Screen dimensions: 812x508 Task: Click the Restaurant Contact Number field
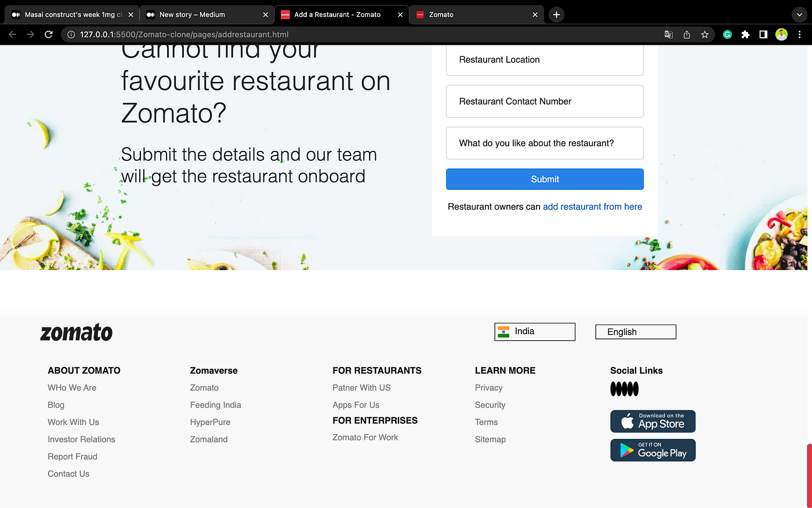(545, 102)
